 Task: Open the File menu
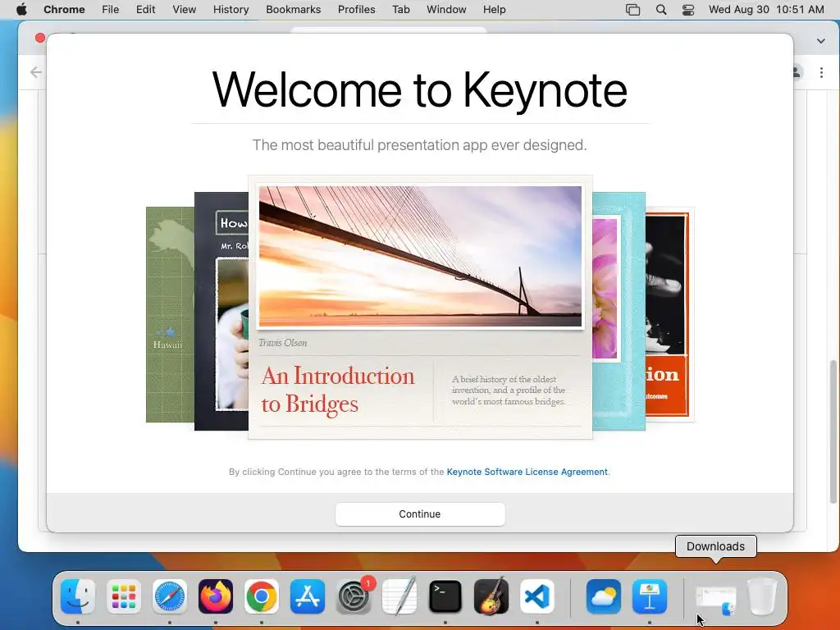pyautogui.click(x=111, y=9)
